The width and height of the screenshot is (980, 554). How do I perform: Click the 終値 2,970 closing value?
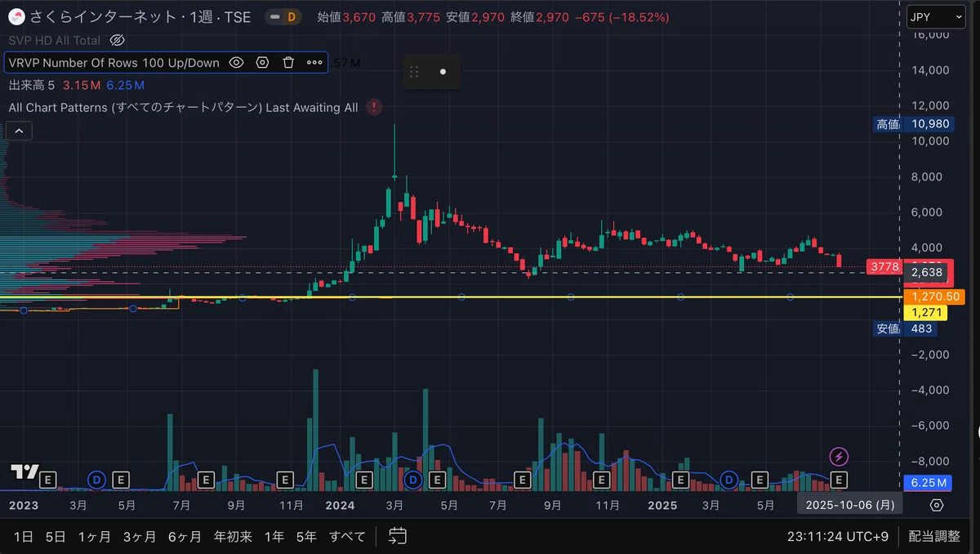539,16
